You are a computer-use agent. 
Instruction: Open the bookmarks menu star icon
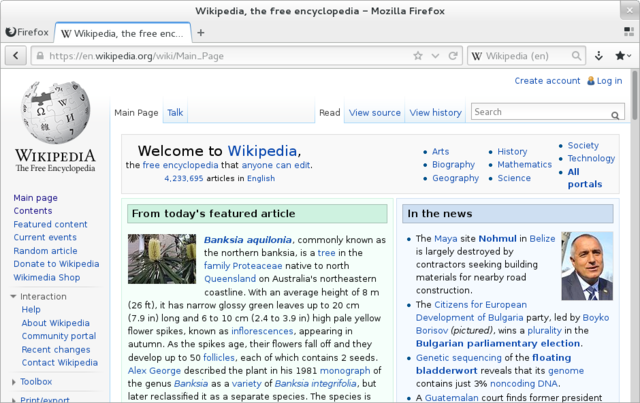(622, 56)
